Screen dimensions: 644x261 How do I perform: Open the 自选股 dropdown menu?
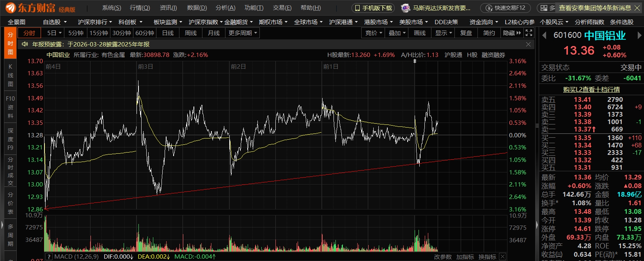click(55, 22)
